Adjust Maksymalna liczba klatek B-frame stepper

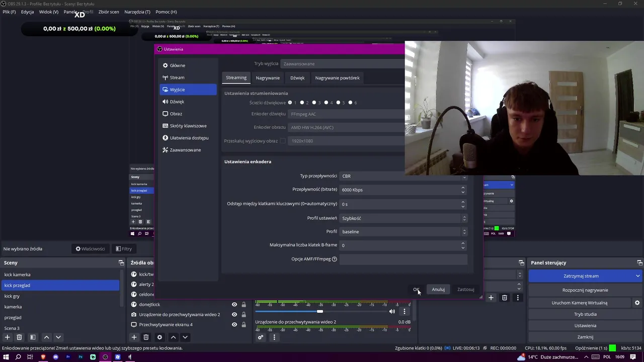(463, 245)
